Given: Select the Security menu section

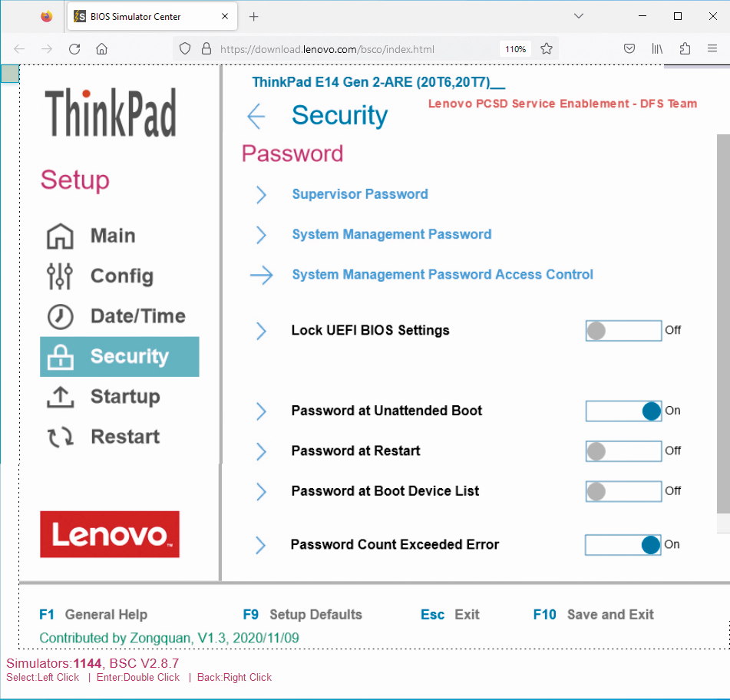Looking at the screenshot, I should (120, 356).
